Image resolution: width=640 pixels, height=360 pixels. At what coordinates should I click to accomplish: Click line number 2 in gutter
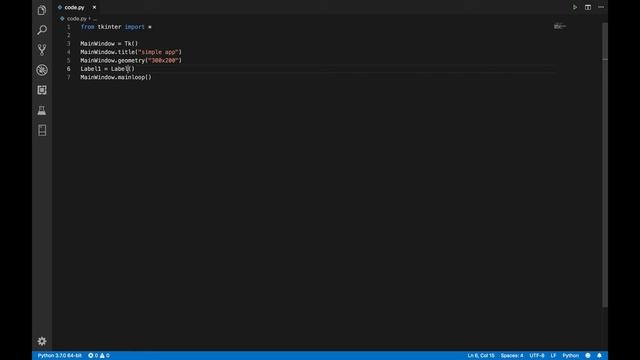point(69,36)
